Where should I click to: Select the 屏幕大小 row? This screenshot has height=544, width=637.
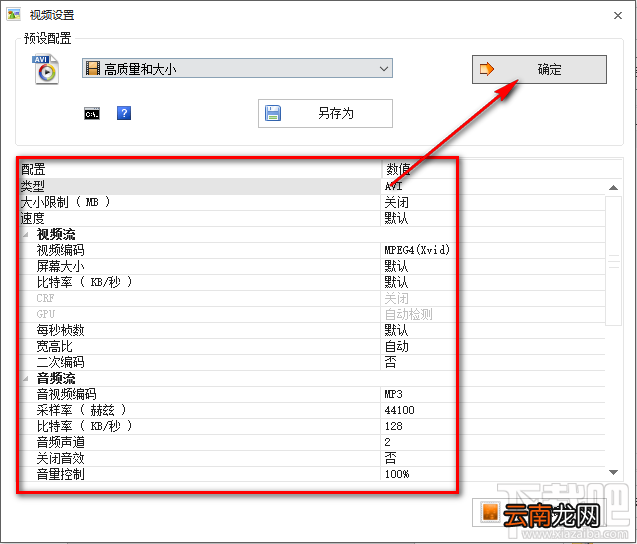pos(312,267)
